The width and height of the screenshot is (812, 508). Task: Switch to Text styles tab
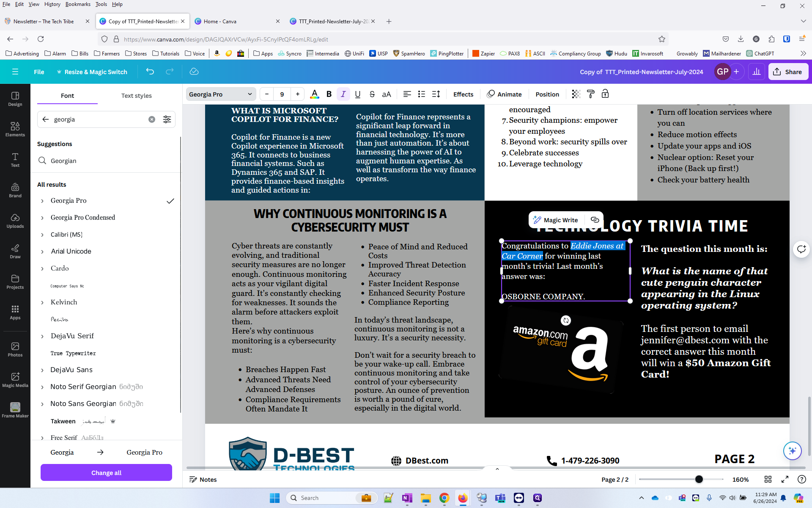[136, 96]
